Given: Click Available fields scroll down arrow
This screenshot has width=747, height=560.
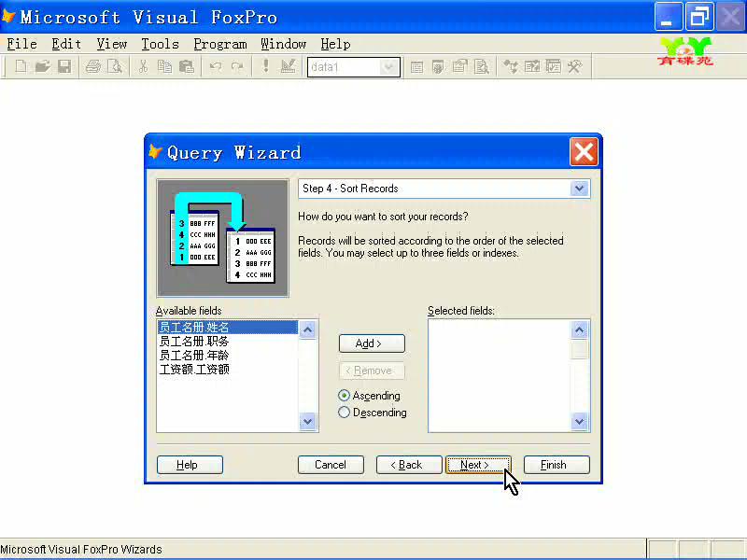Looking at the screenshot, I should 308,422.
